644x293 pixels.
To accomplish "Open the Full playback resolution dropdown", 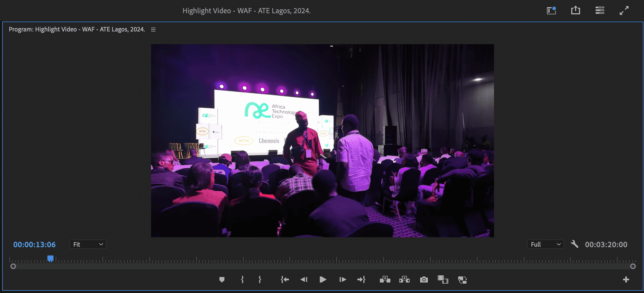I will 546,244.
